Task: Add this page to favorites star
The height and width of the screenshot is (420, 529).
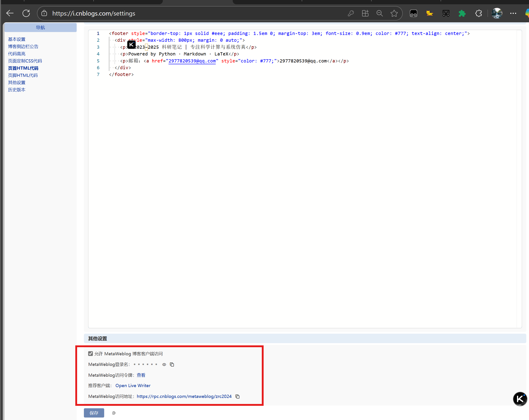Action: 394,13
